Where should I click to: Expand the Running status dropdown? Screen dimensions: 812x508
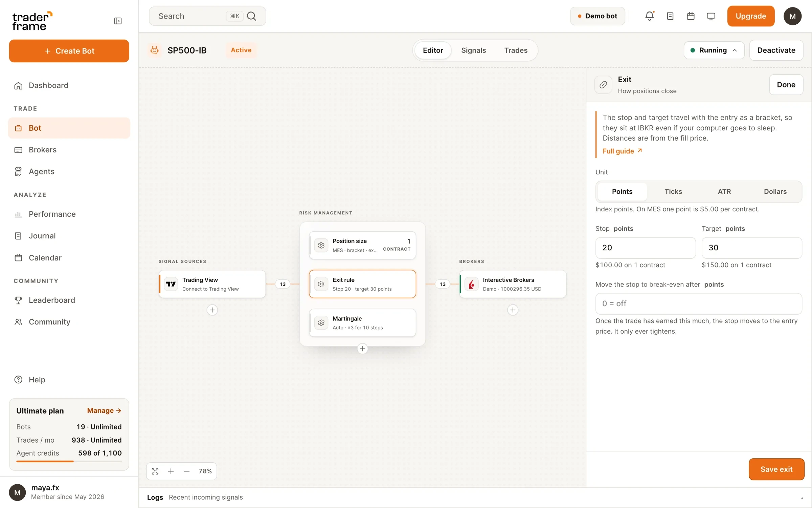(x=714, y=50)
